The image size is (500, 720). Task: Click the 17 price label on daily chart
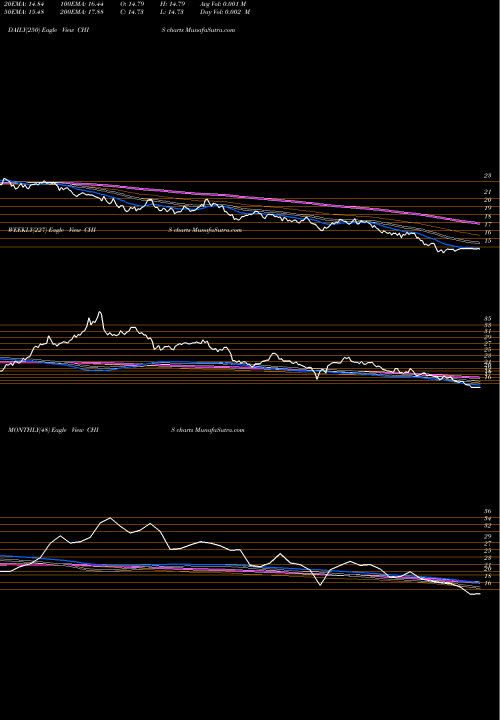click(x=488, y=225)
